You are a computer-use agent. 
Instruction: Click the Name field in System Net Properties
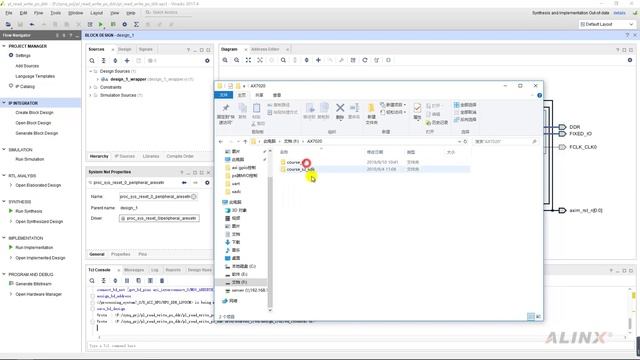[x=158, y=197]
